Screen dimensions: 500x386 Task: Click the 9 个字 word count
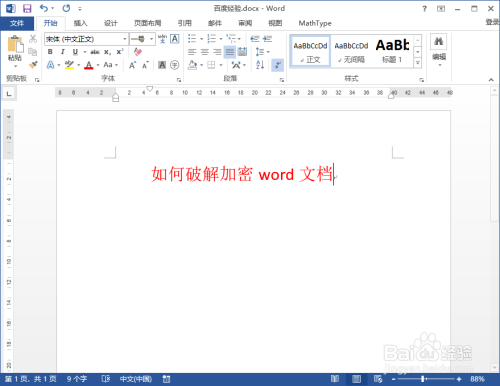pos(77,379)
